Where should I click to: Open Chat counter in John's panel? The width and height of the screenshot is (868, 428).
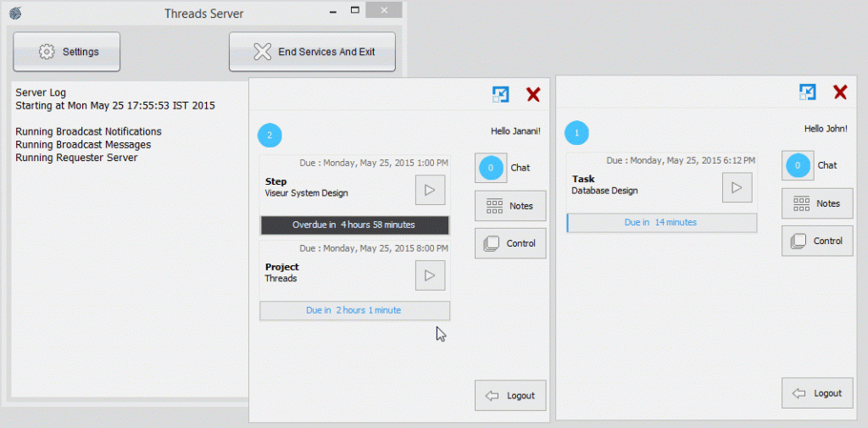coord(797,165)
